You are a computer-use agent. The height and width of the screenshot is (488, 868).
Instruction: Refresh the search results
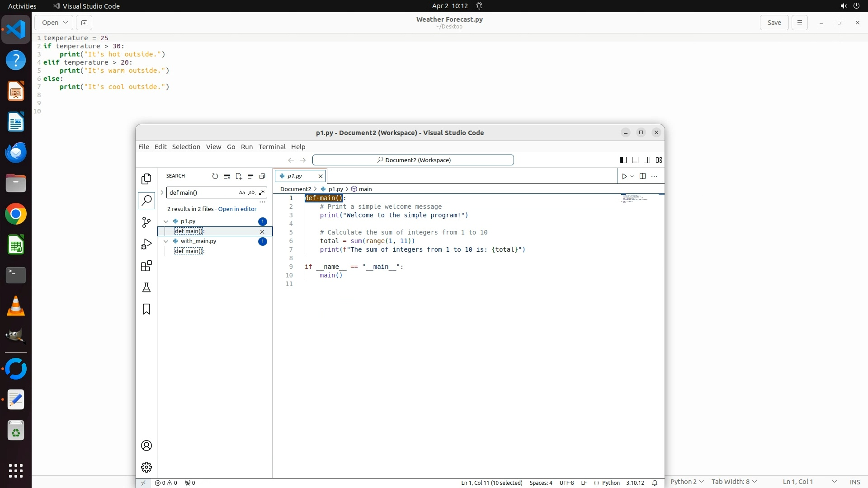(215, 176)
